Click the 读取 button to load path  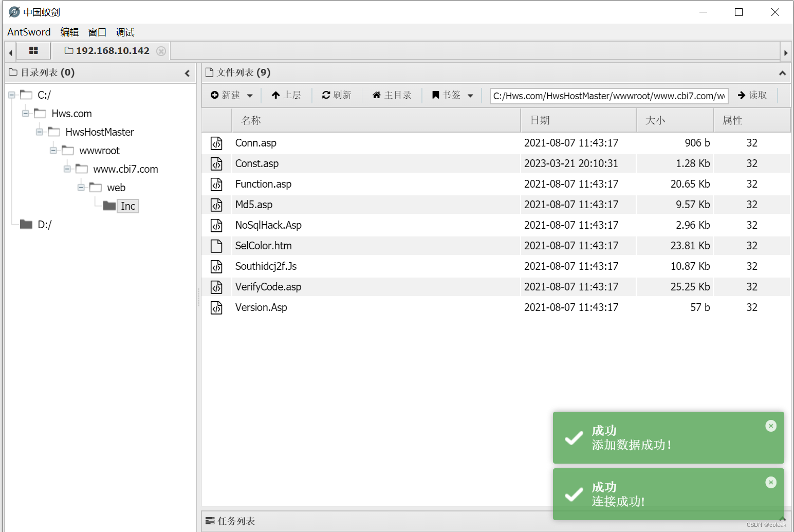(x=752, y=95)
